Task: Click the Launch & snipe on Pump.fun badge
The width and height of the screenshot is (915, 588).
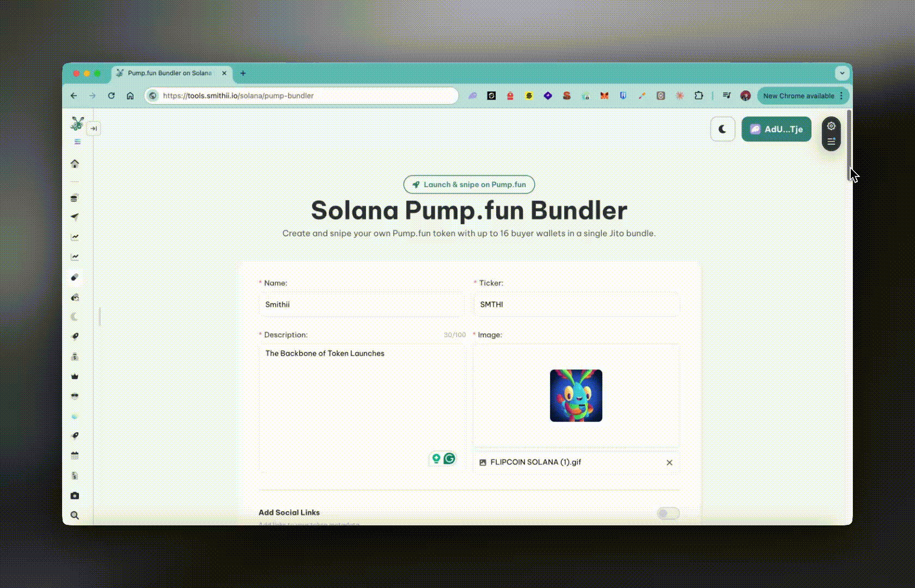Action: point(469,185)
